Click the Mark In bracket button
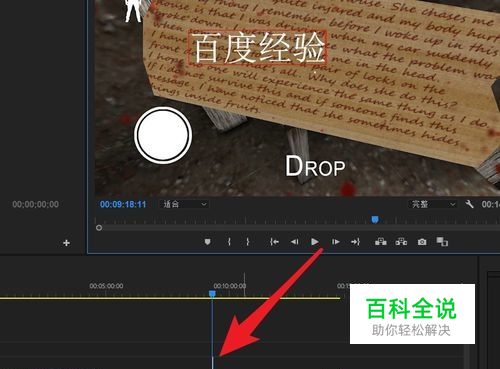Screen dimensions: 500x369 (x=229, y=242)
